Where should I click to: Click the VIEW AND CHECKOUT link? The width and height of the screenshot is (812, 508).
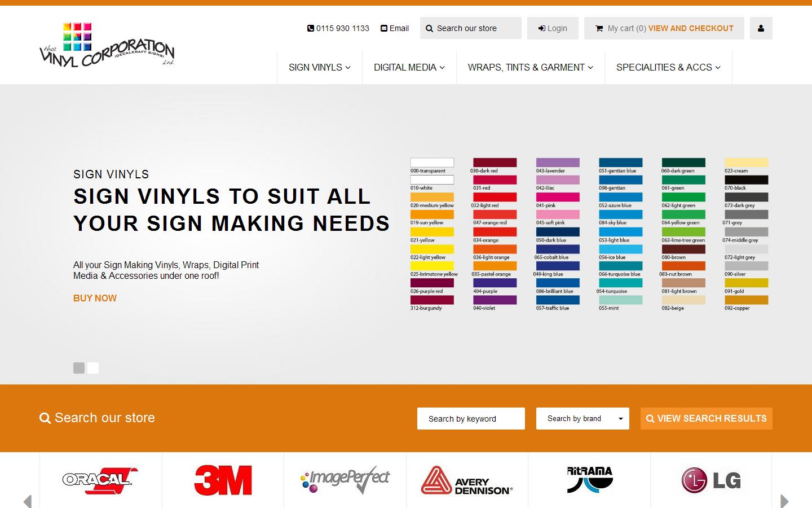click(x=690, y=28)
